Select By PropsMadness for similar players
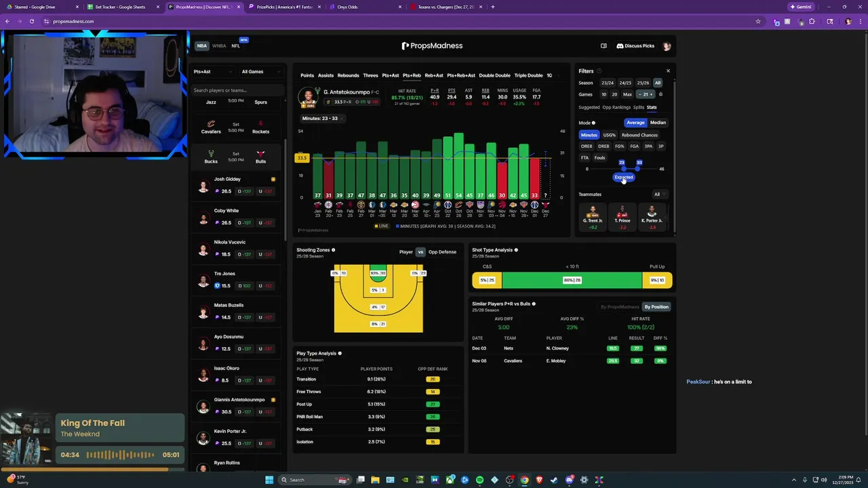Image resolution: width=868 pixels, height=488 pixels. (620, 307)
